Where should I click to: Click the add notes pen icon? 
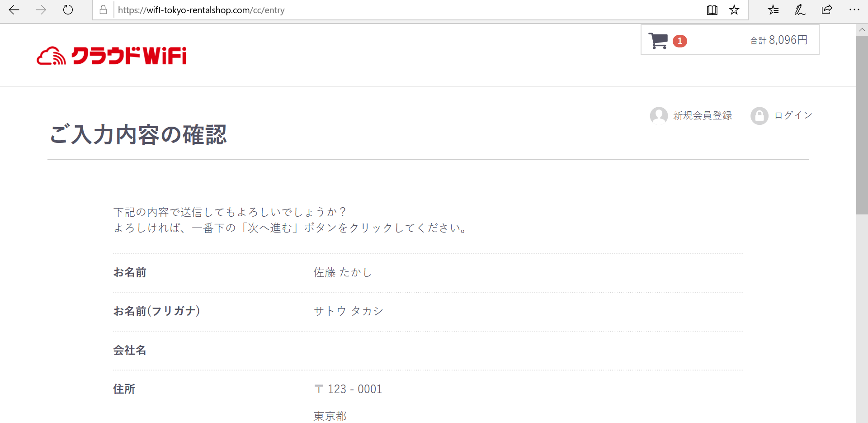pyautogui.click(x=800, y=10)
